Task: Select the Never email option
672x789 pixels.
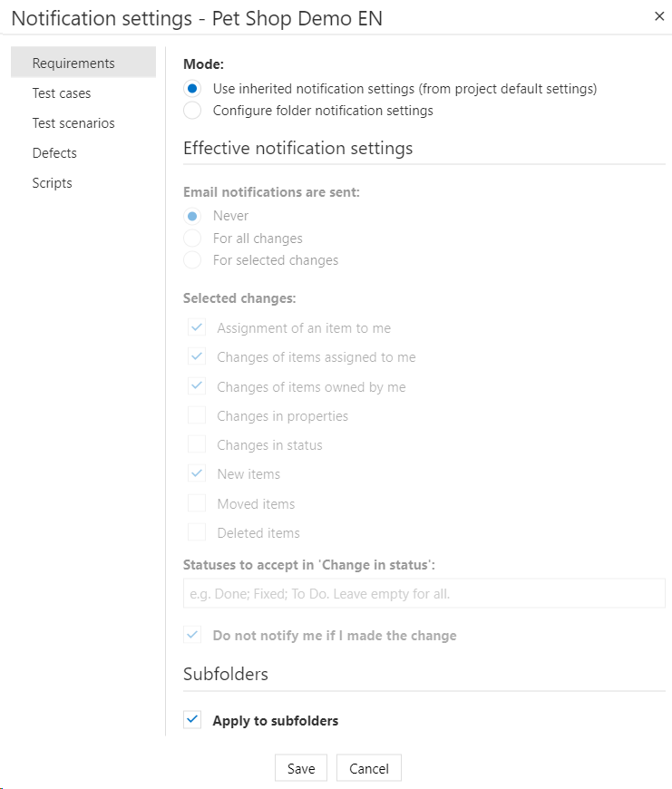Action: 191,216
